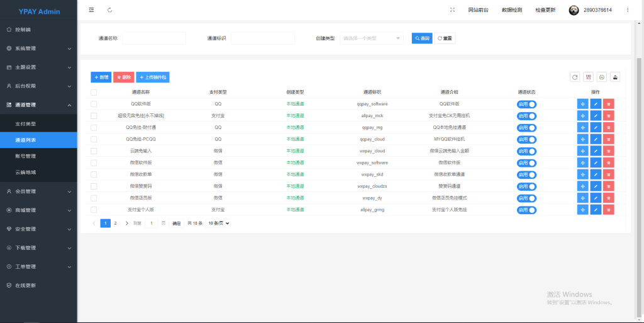This screenshot has height=323, width=644.
Task: Open the 创建类型 select dropdown
Action: click(x=371, y=38)
